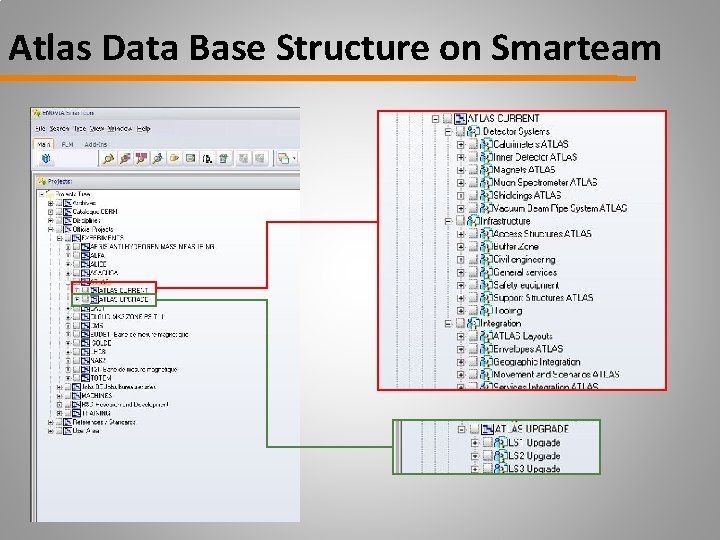Collapse the Detector Systems node
Viewport: 720px width, 540px height.
click(x=448, y=132)
